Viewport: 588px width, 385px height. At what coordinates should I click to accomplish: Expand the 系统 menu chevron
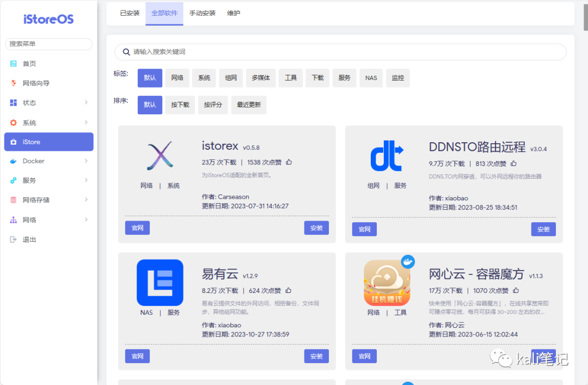coord(86,123)
